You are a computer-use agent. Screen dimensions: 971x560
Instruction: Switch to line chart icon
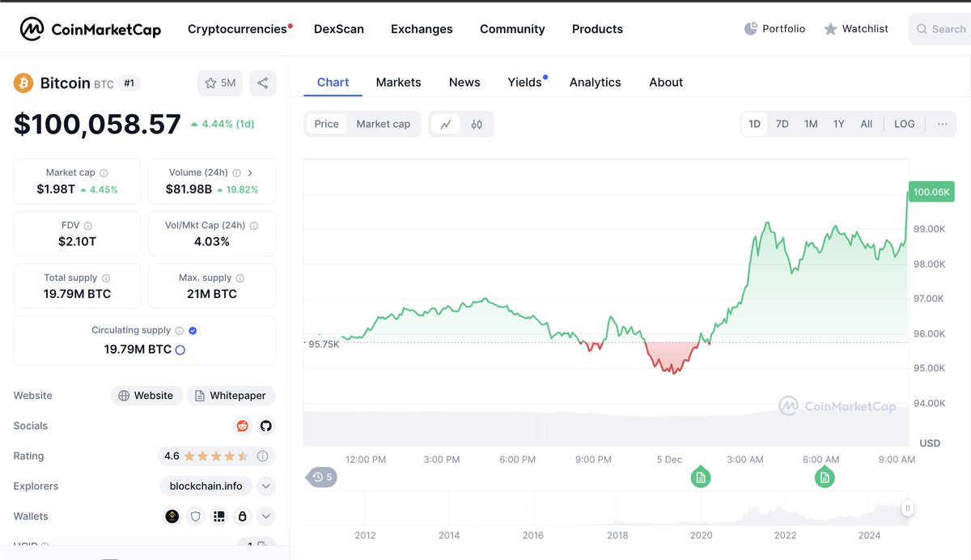(x=446, y=124)
